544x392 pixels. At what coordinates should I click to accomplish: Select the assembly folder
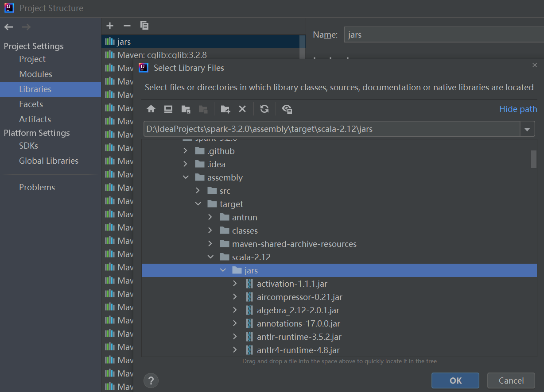point(225,177)
